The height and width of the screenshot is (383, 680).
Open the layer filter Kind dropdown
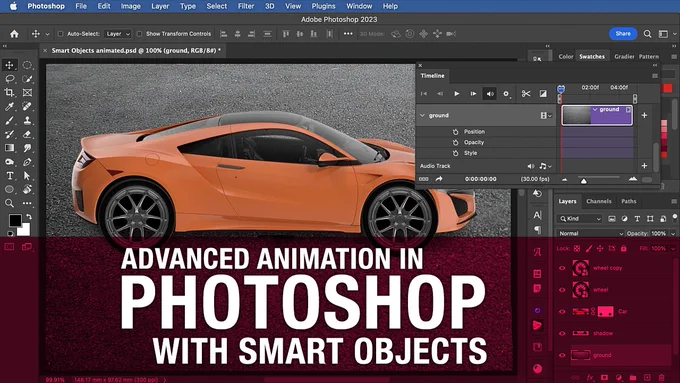[x=580, y=219]
